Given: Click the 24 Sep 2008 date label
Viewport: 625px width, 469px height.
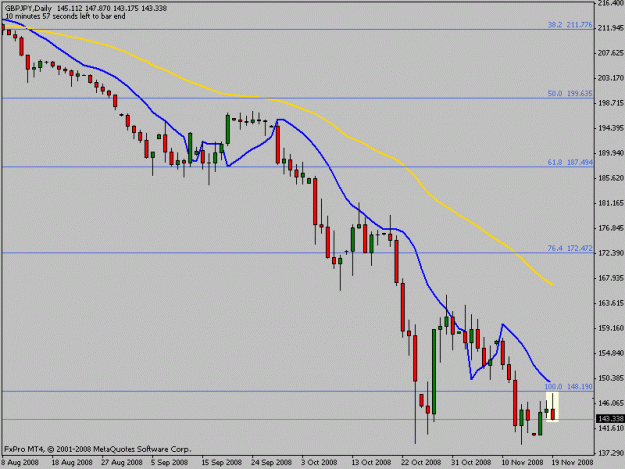Looking at the screenshot, I should tap(271, 462).
